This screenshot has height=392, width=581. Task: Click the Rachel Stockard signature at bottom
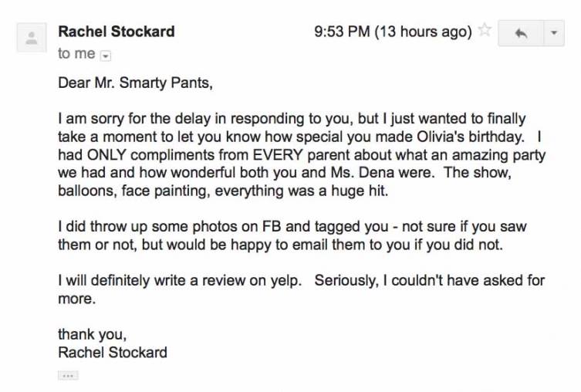(x=113, y=353)
